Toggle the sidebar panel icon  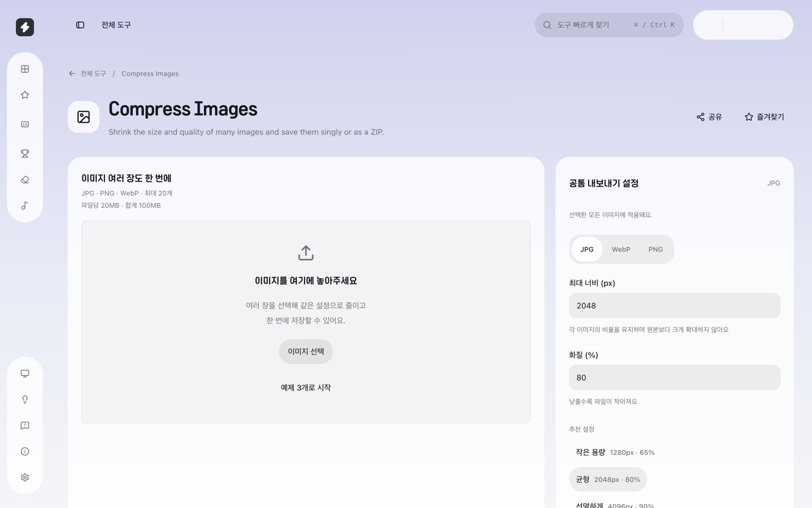(x=80, y=25)
